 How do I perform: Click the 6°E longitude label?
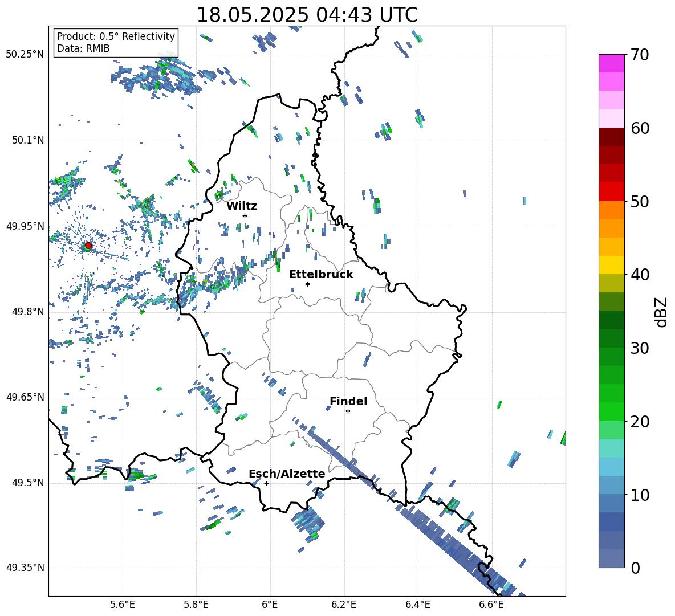click(x=270, y=605)
